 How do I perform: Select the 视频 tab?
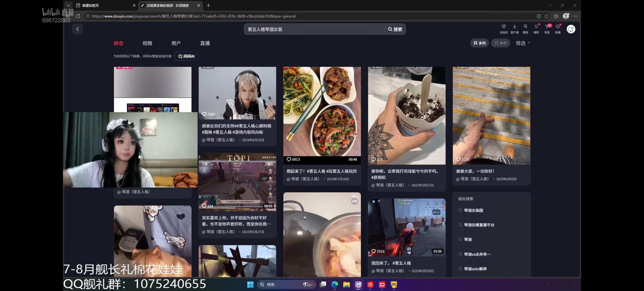coord(147,43)
